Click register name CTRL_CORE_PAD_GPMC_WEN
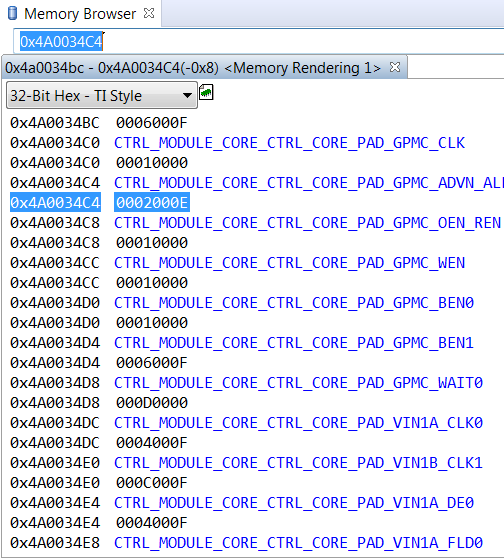504x558 pixels. point(289,263)
